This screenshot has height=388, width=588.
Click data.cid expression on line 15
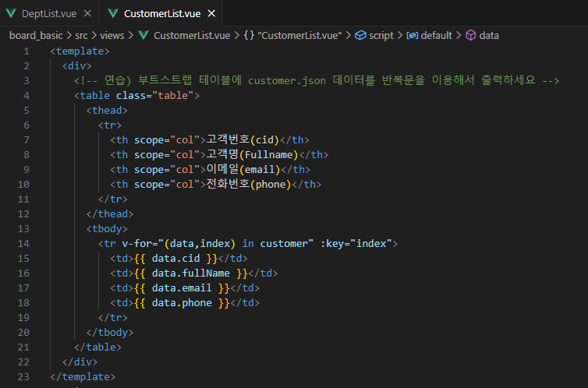coord(176,259)
